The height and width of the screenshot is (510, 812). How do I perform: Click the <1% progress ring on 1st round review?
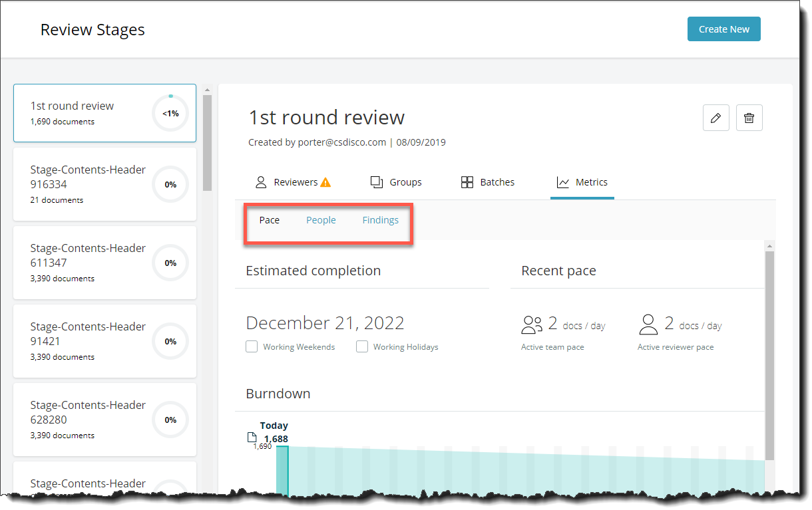[170, 113]
